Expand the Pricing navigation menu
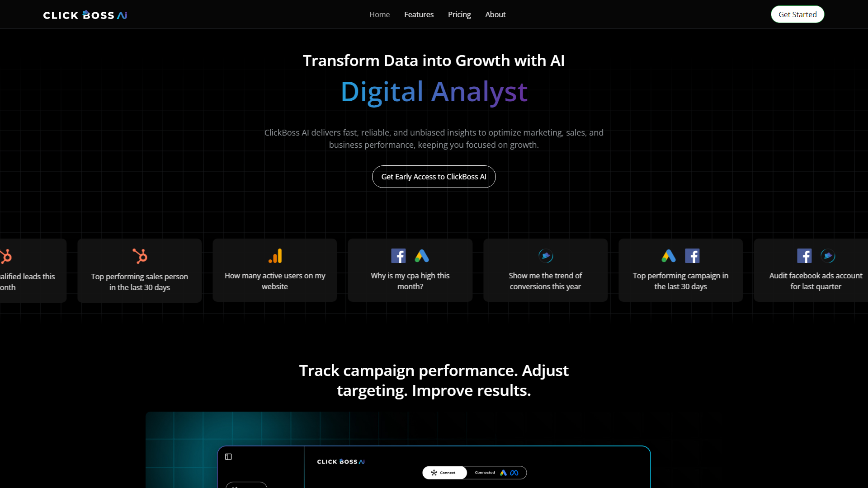868x488 pixels. [x=459, y=14]
